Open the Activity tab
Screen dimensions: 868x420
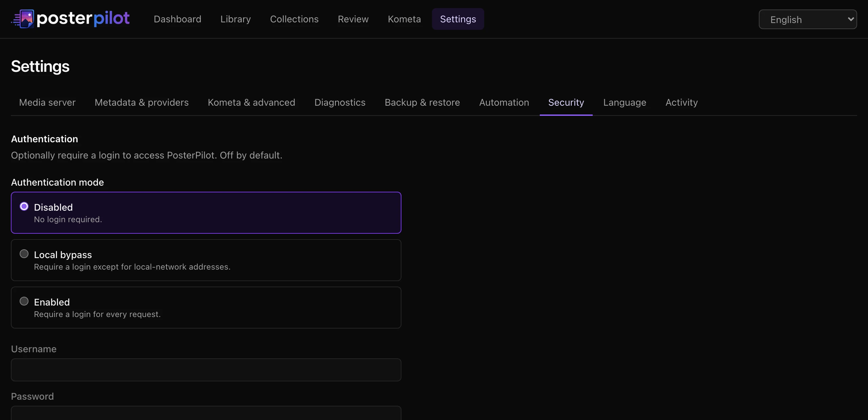point(682,102)
